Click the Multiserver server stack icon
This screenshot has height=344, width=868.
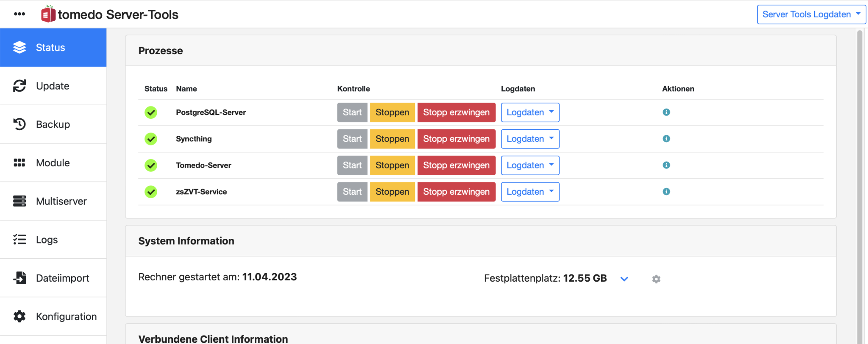[19, 201]
